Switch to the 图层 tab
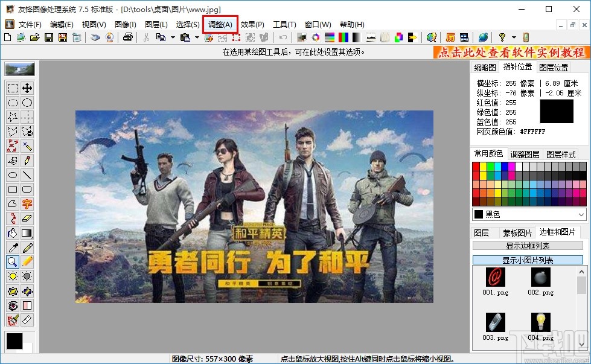Screen dimensions: 591x364 [481, 233]
